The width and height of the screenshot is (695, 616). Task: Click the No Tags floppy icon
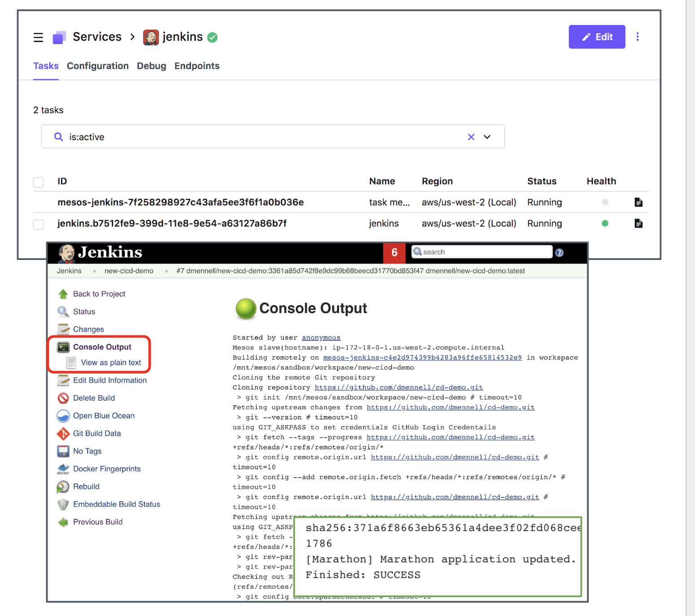pos(63,451)
